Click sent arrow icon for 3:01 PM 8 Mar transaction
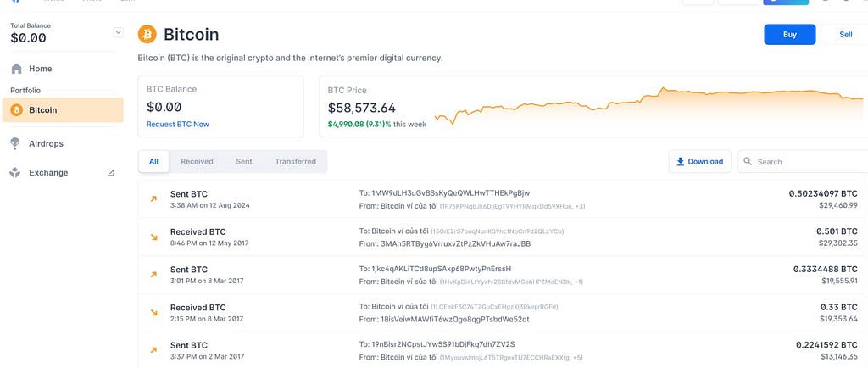868x368 pixels. (x=154, y=275)
